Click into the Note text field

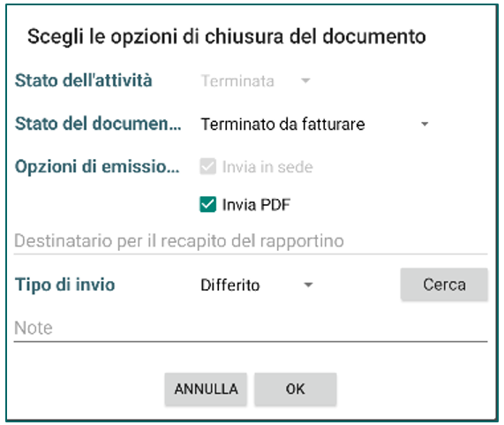click(251, 329)
